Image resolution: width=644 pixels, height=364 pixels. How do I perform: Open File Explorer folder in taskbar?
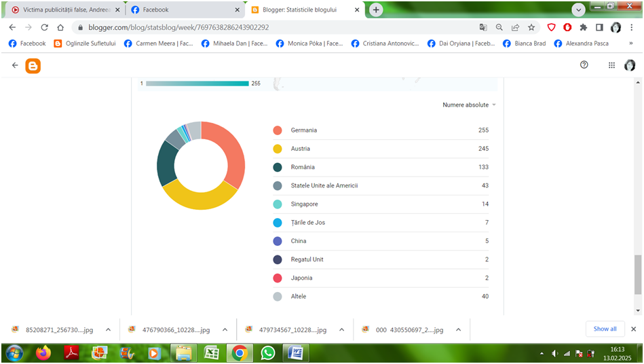click(x=184, y=353)
